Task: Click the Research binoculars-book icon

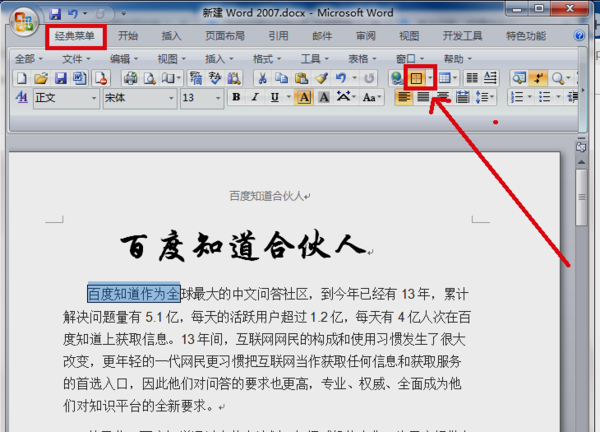Action: [x=234, y=78]
